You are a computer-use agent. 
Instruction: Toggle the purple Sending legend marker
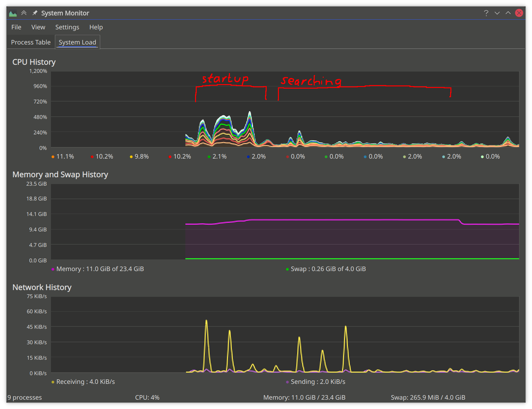287,382
